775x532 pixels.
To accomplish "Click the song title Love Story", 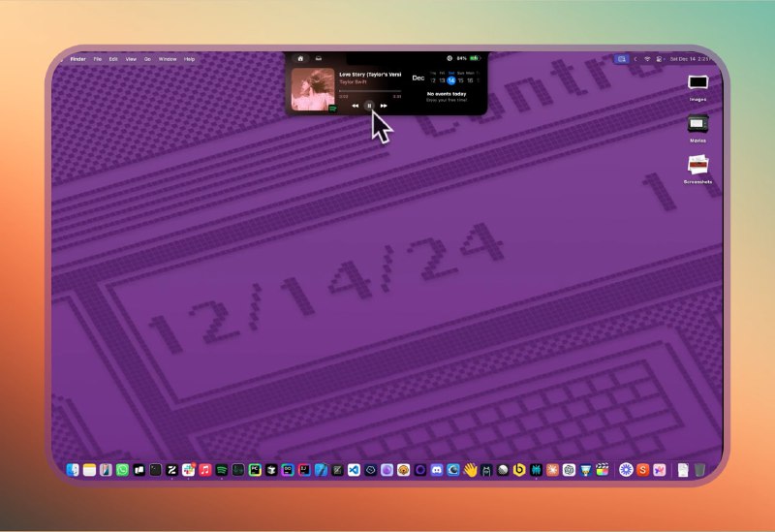I will (370, 75).
